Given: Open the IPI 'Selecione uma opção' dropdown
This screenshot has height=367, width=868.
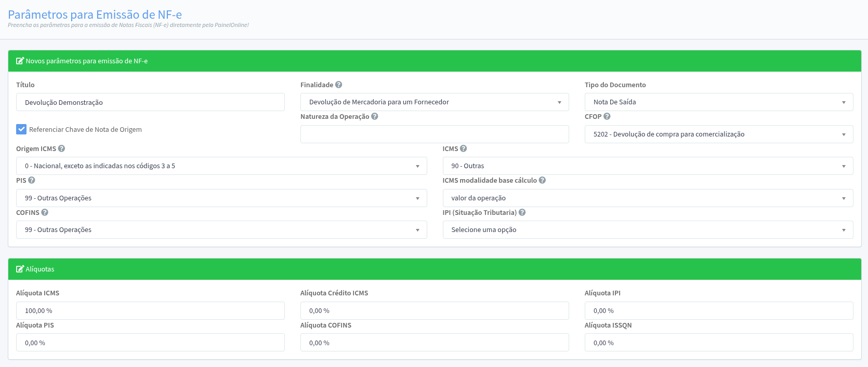Looking at the screenshot, I should point(647,230).
